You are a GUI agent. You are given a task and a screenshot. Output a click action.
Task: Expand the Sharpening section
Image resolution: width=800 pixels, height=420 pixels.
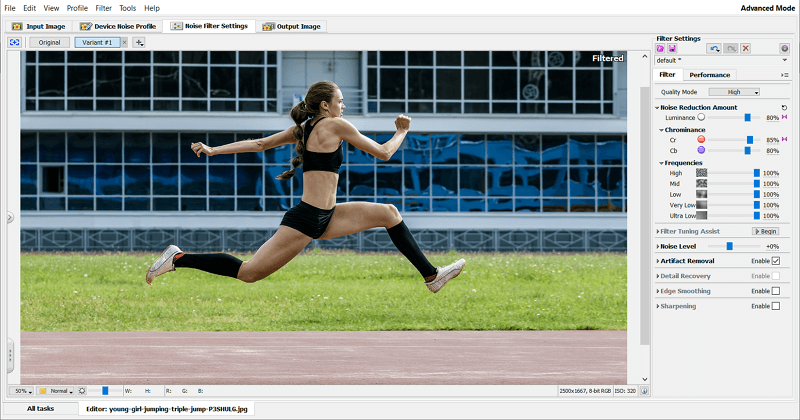pyautogui.click(x=658, y=306)
